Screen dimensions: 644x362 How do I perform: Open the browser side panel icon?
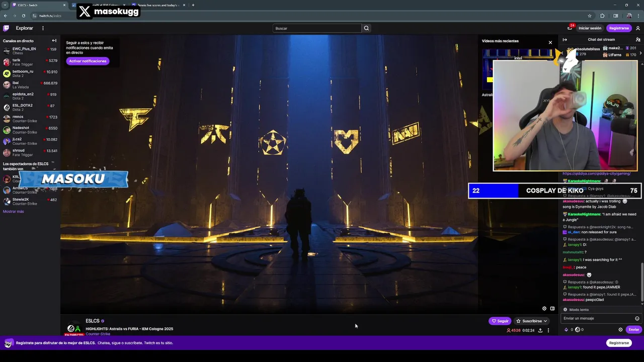(x=615, y=16)
